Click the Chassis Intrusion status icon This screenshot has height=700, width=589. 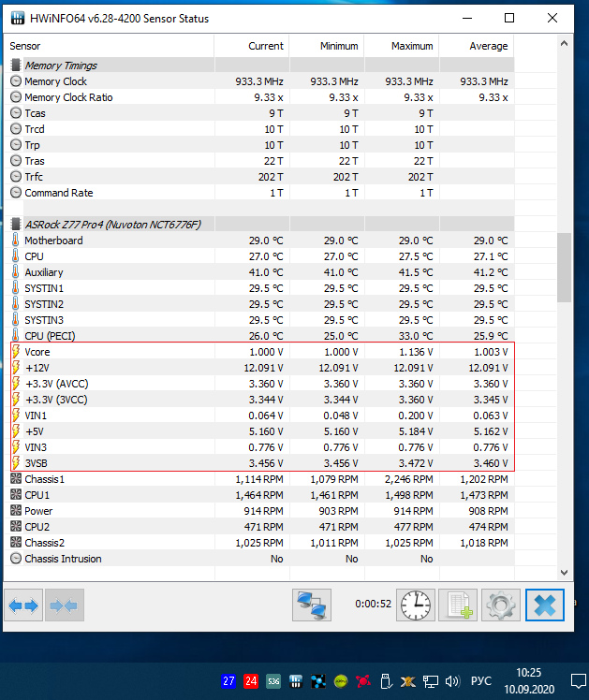(16, 559)
